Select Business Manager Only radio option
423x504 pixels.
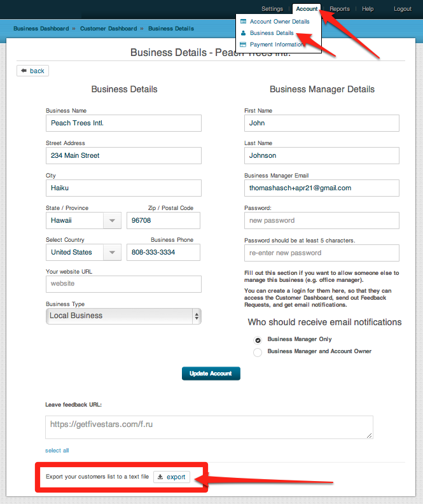coord(258,340)
